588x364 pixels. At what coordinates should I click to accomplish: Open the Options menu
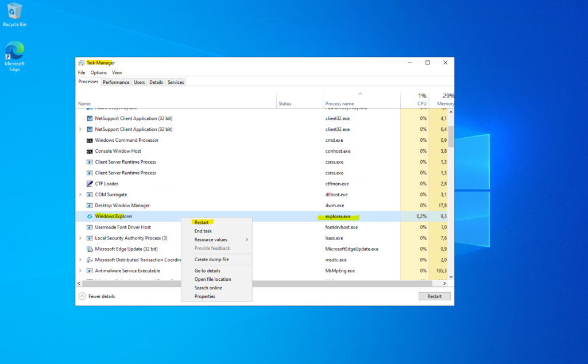[x=98, y=73]
